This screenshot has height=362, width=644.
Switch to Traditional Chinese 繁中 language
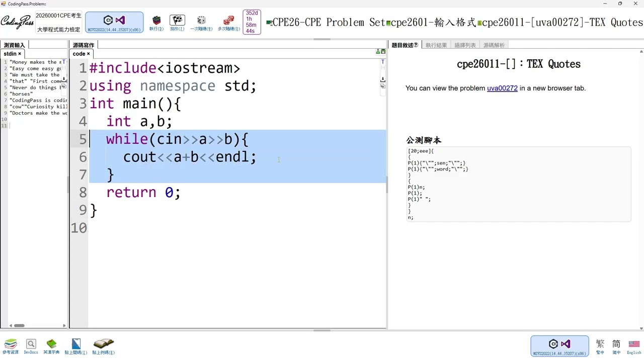tap(600, 346)
